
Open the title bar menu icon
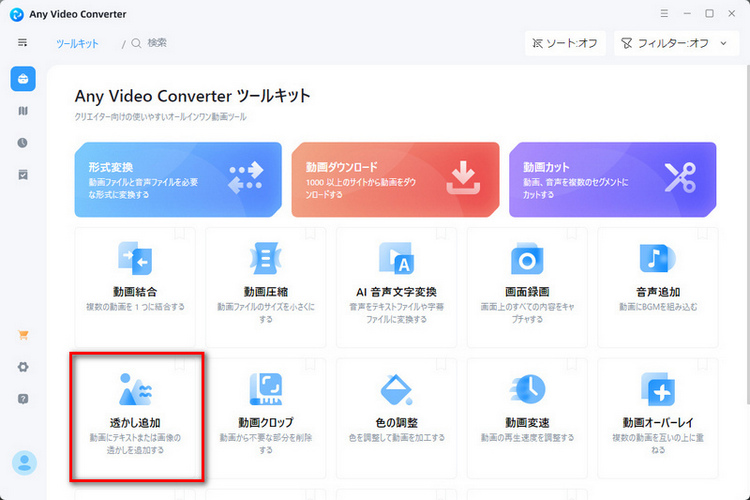[664, 13]
